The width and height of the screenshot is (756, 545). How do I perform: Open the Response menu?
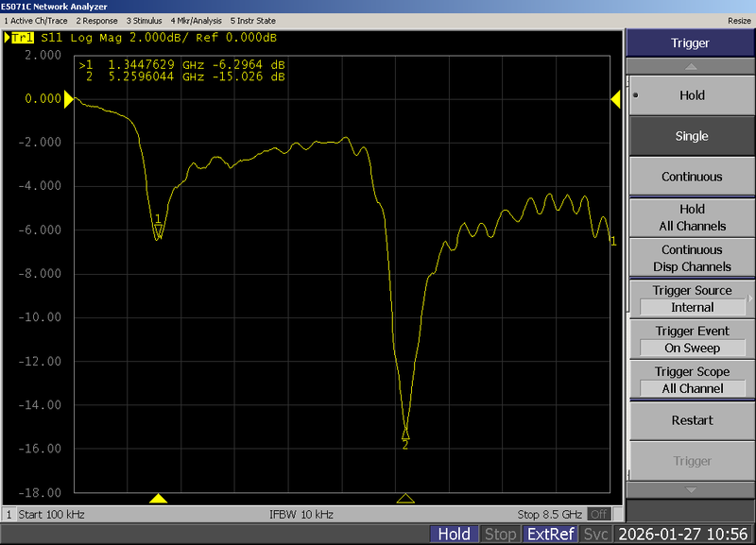[96, 20]
